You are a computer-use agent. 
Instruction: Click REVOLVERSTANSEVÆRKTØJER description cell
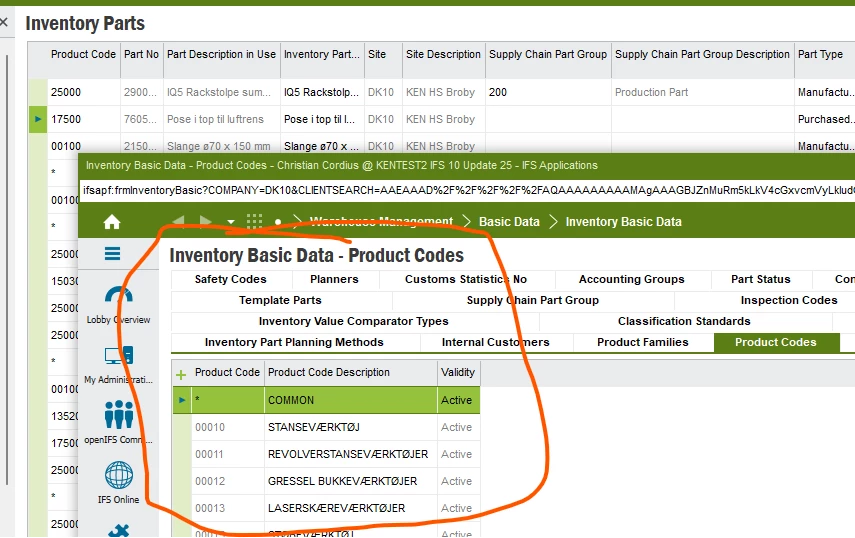(x=351, y=454)
